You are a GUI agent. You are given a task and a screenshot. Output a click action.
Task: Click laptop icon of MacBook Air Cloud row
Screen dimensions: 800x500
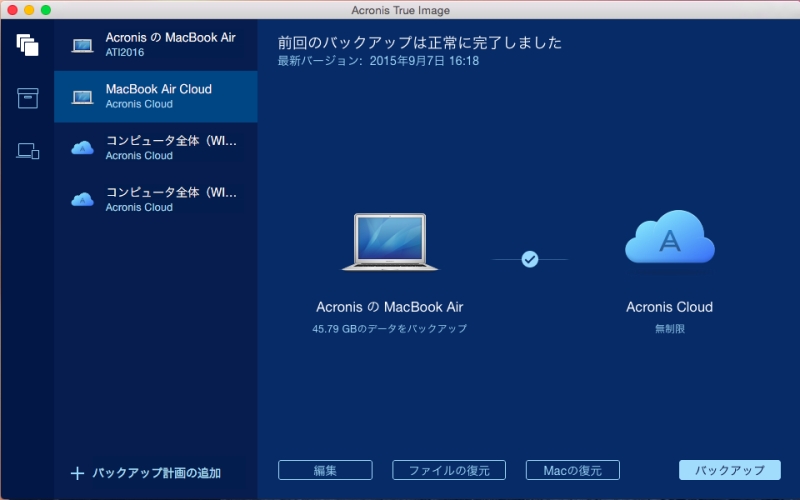click(82, 97)
